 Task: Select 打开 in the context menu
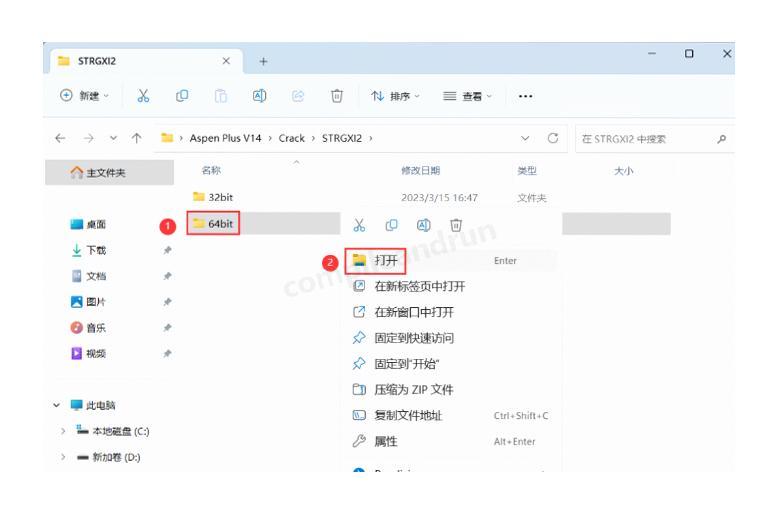[x=452, y=260]
